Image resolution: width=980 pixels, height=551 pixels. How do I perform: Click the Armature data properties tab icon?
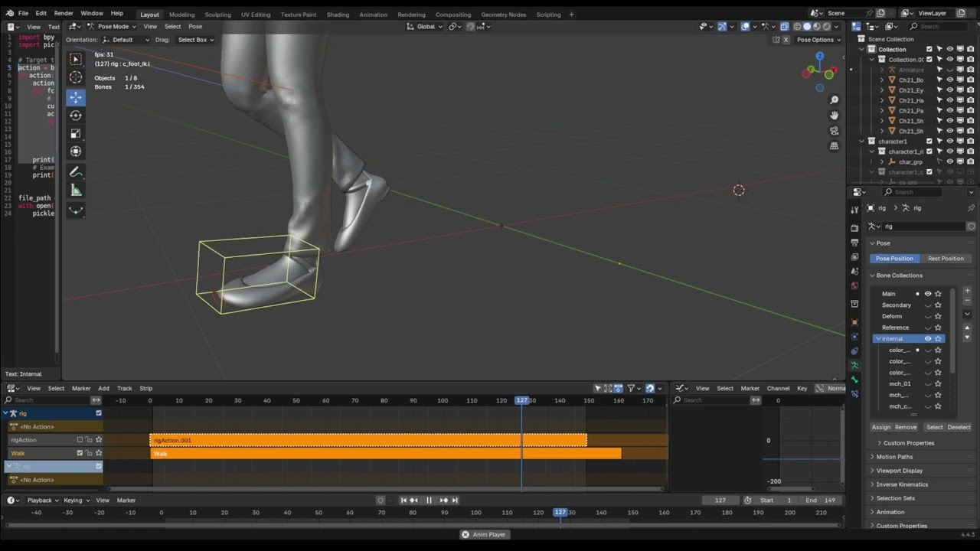coord(854,365)
